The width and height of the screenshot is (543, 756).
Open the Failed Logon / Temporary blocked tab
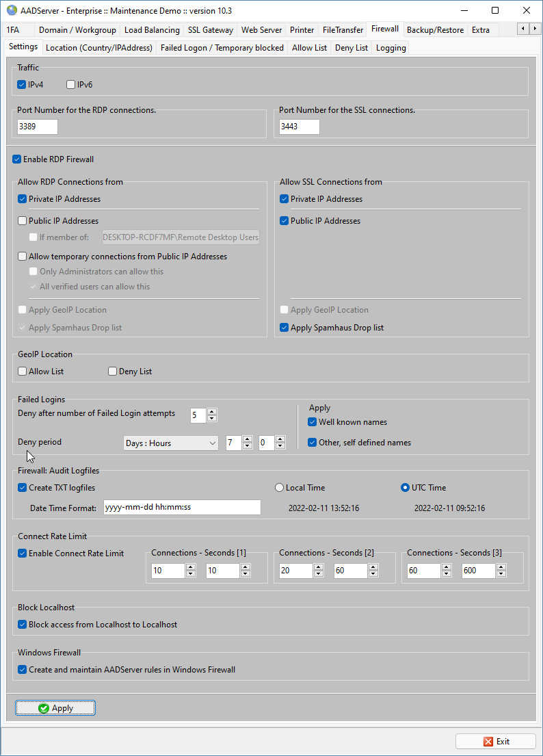pyautogui.click(x=222, y=48)
